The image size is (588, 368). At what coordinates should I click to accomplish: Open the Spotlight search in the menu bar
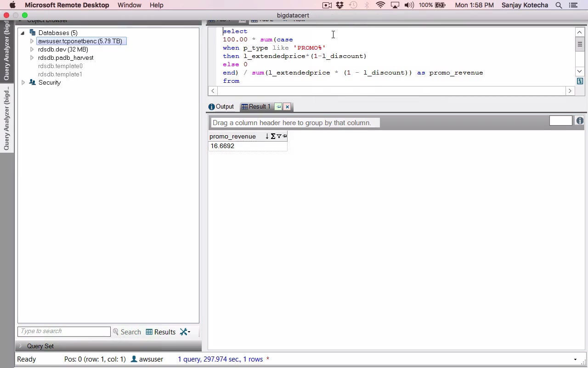(559, 5)
